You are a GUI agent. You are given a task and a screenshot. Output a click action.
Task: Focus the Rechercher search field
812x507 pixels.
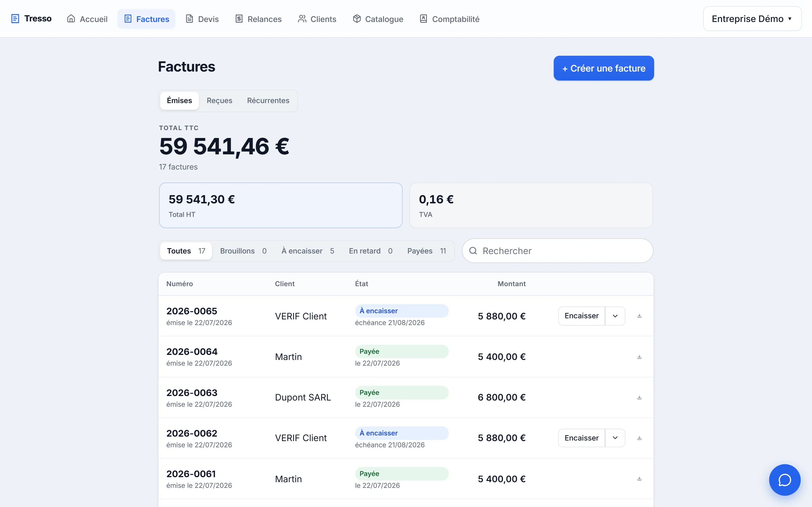pyautogui.click(x=557, y=251)
